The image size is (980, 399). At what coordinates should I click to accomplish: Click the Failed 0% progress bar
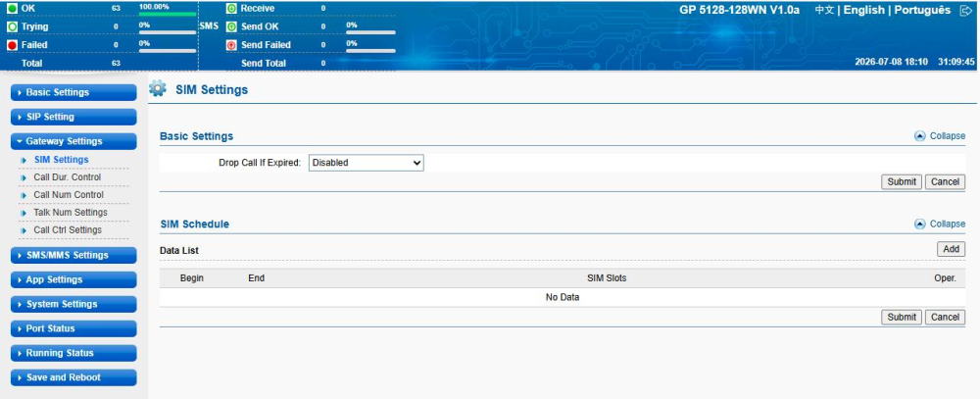pyautogui.click(x=168, y=51)
